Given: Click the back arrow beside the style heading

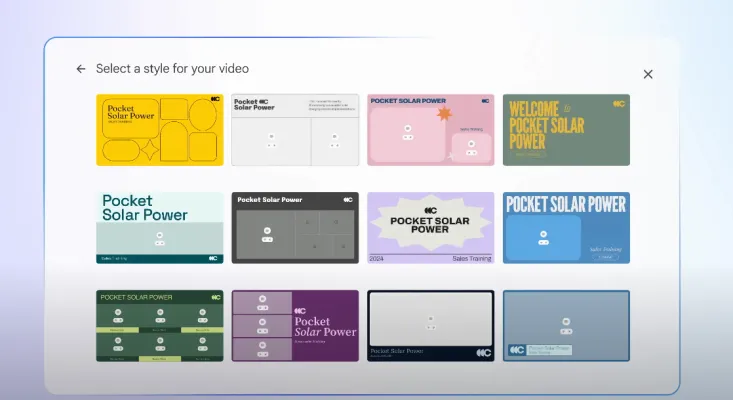Looking at the screenshot, I should (81, 69).
